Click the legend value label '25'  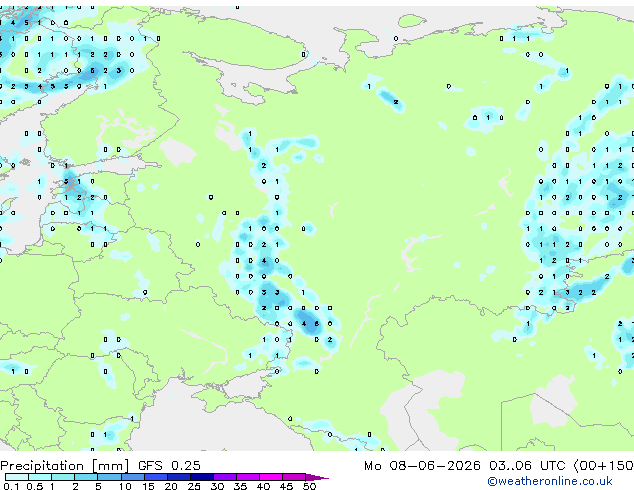click(194, 486)
